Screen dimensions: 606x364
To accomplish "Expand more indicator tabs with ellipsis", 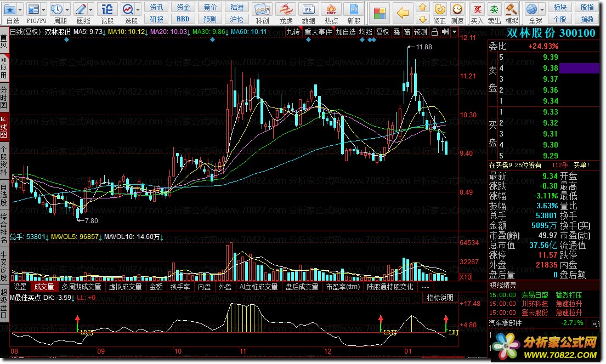I will tap(425, 287).
